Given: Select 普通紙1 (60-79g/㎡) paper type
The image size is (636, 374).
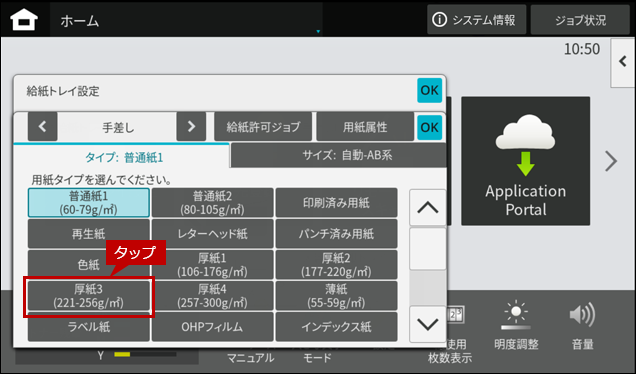Looking at the screenshot, I should [88, 202].
